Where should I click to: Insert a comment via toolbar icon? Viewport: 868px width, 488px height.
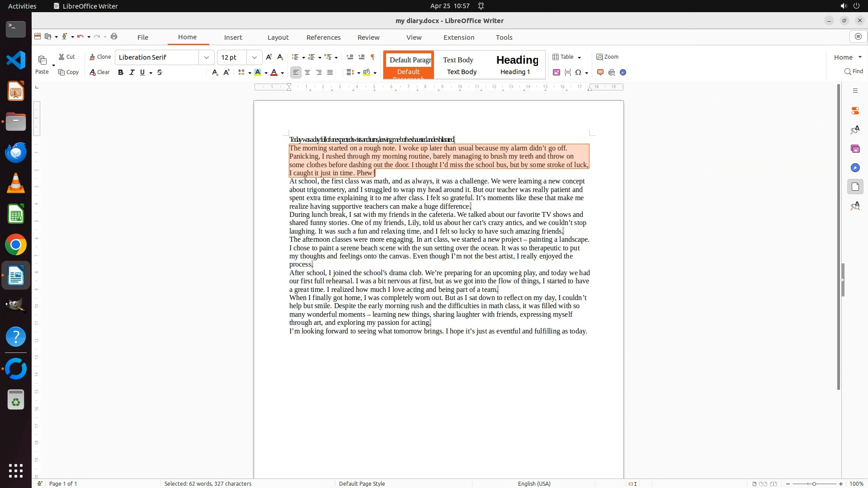tap(600, 72)
